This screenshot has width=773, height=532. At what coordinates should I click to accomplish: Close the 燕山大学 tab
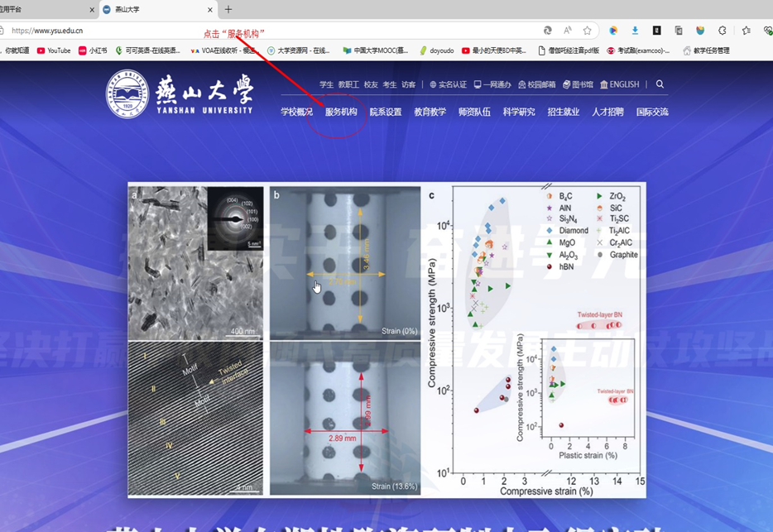(210, 9)
